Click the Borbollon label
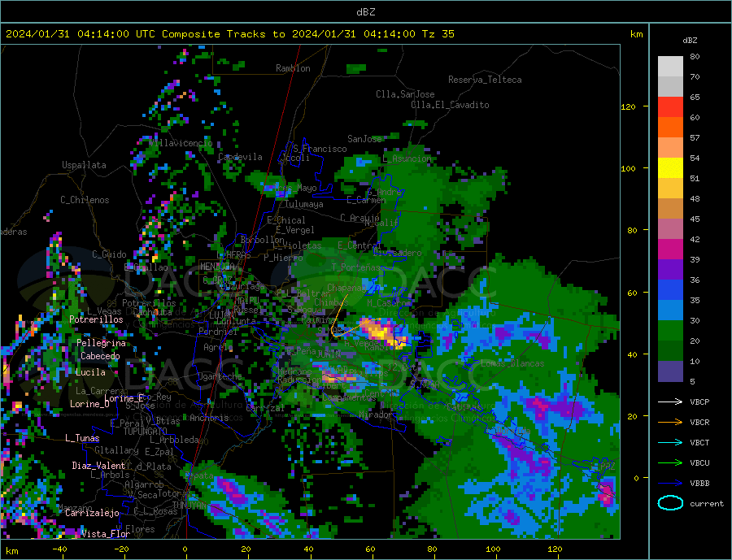 click(263, 240)
